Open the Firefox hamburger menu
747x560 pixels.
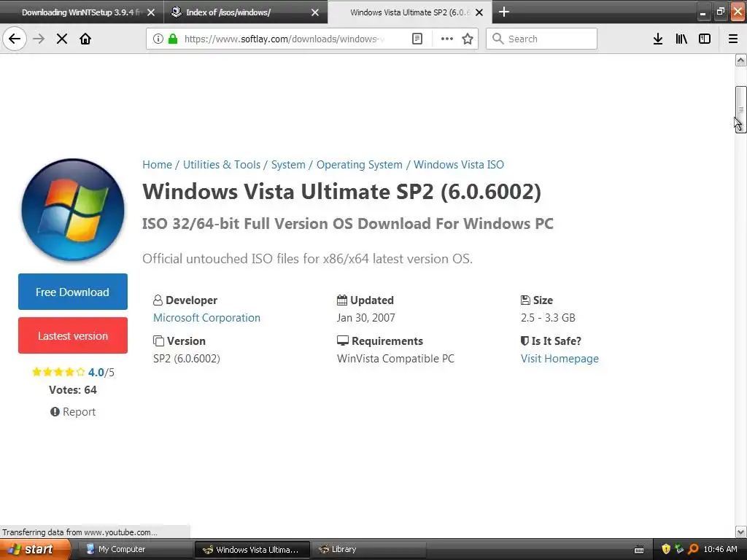[733, 39]
